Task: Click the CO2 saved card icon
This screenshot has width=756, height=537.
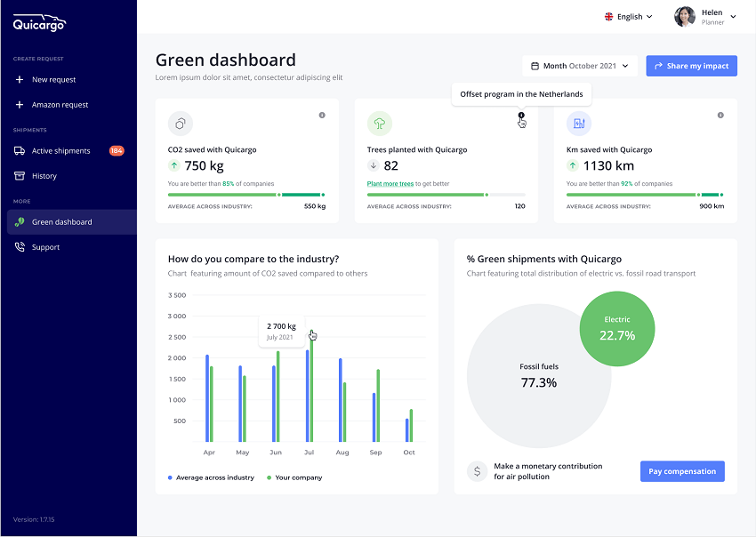Action: coord(181,124)
